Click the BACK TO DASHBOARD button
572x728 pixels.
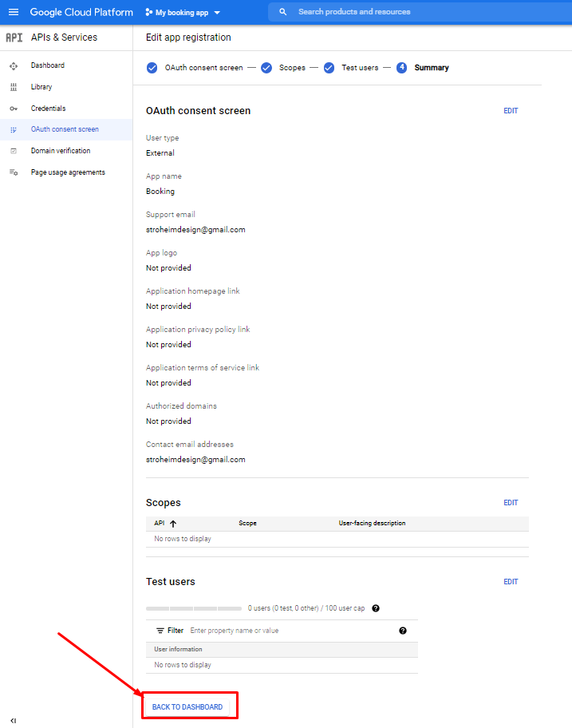[187, 707]
